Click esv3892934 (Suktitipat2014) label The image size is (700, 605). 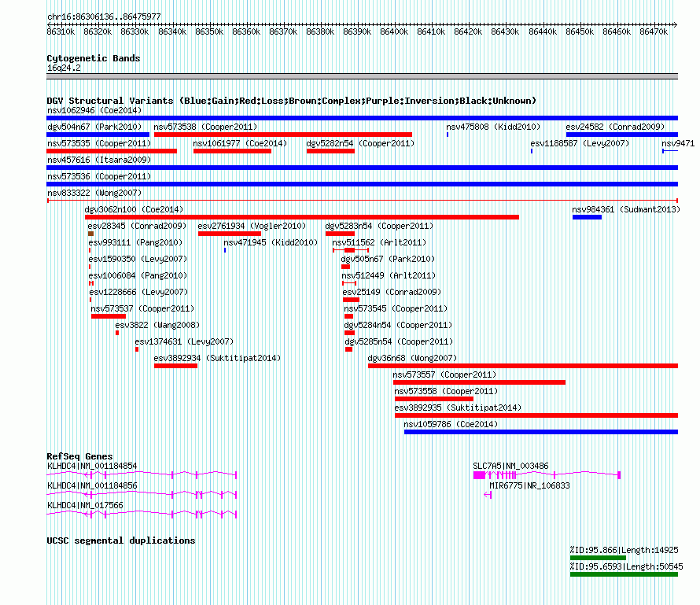pos(217,358)
